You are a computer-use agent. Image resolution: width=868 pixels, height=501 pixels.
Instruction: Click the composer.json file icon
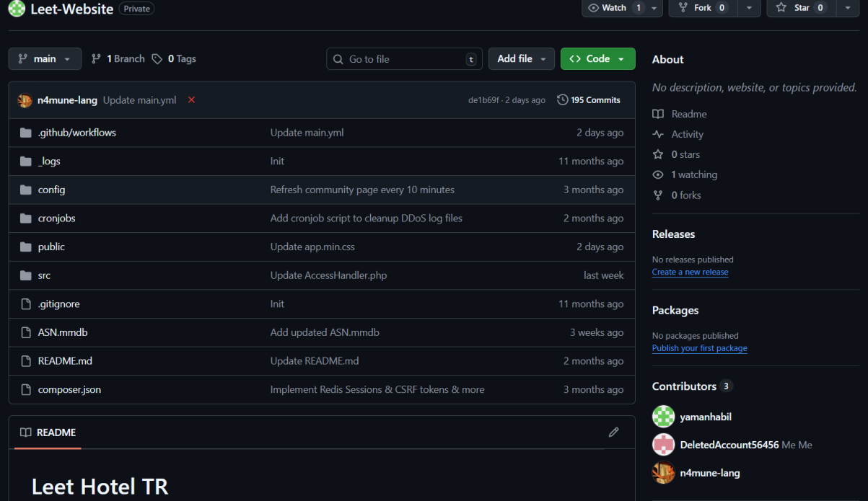pos(26,389)
